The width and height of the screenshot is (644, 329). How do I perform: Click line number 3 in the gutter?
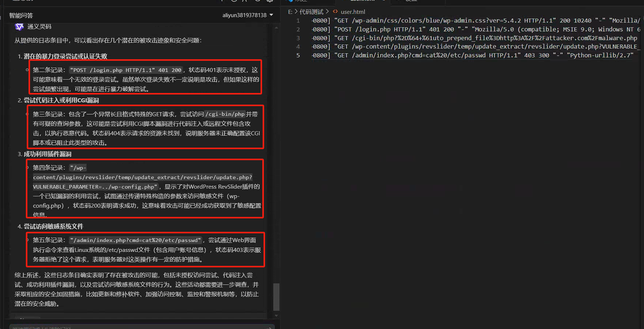(298, 38)
